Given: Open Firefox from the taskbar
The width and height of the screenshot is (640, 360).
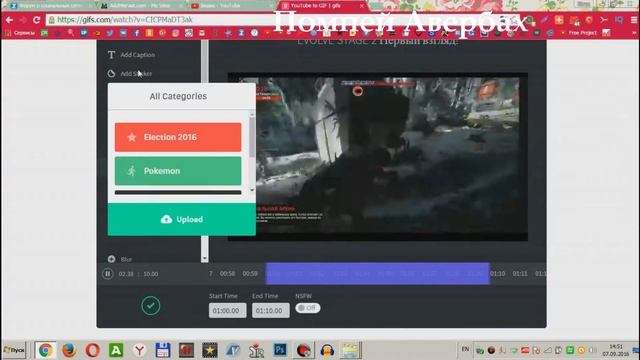Looking at the screenshot, I should pos(69,350).
